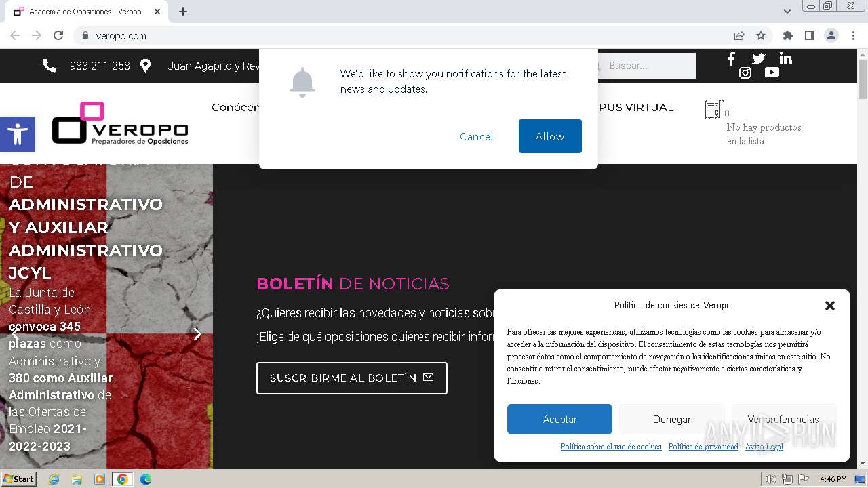Open Ver preferencias cookie settings
The width and height of the screenshot is (868, 488).
click(x=783, y=420)
